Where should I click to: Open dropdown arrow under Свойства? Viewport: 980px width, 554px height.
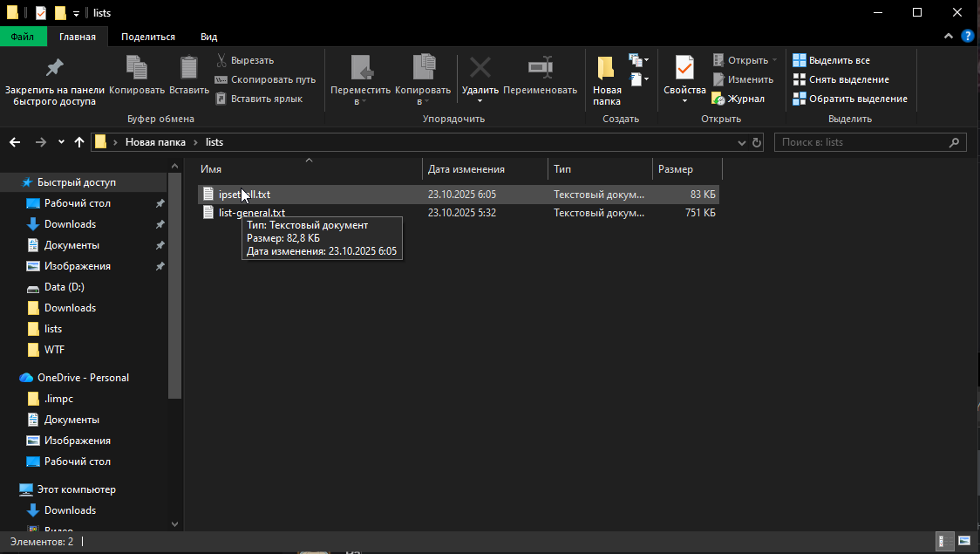[684, 101]
